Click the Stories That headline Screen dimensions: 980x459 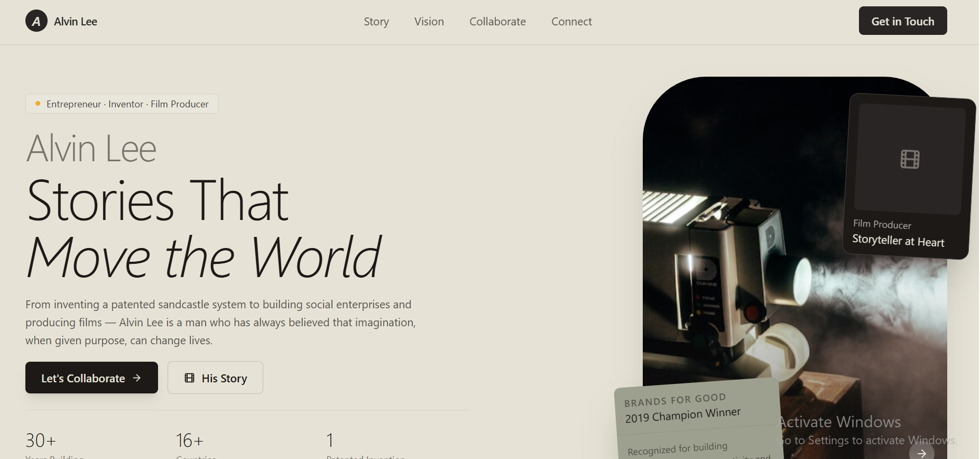(158, 201)
